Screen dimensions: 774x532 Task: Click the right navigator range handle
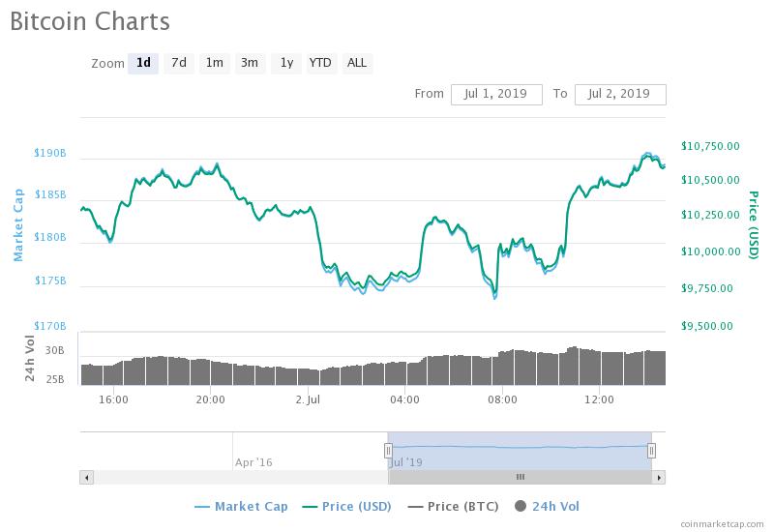point(651,451)
